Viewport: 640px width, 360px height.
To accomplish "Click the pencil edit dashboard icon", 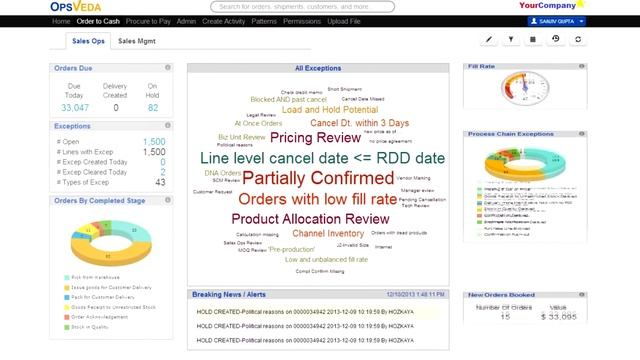I will pos(489,40).
